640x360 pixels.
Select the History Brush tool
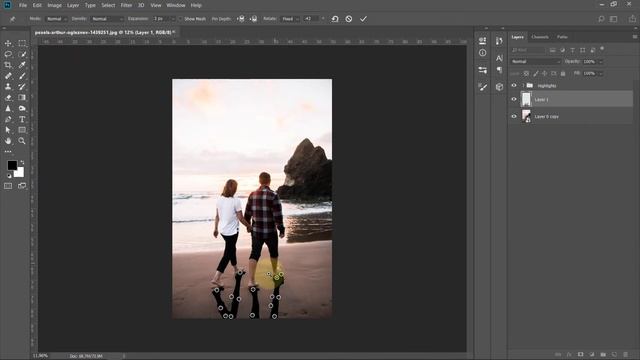[22, 87]
